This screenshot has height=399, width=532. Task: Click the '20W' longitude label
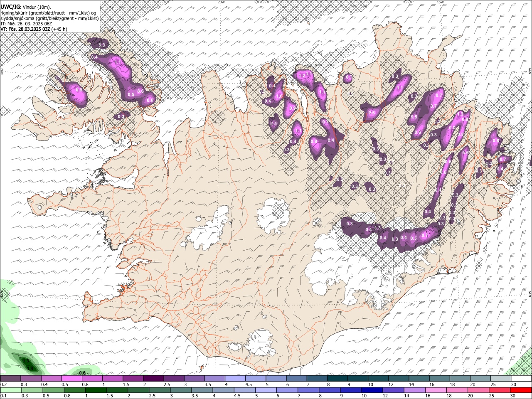tap(221, 2)
